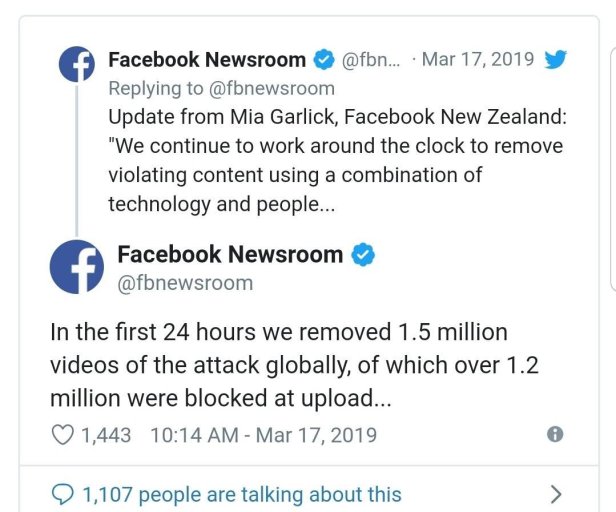Click the Facebook Newsroom name on the main tweet
This screenshot has width=616, height=512.
click(x=229, y=254)
